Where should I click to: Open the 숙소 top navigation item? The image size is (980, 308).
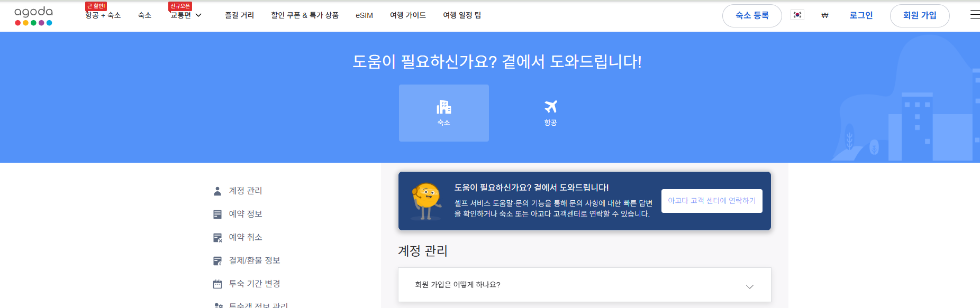coord(145,15)
